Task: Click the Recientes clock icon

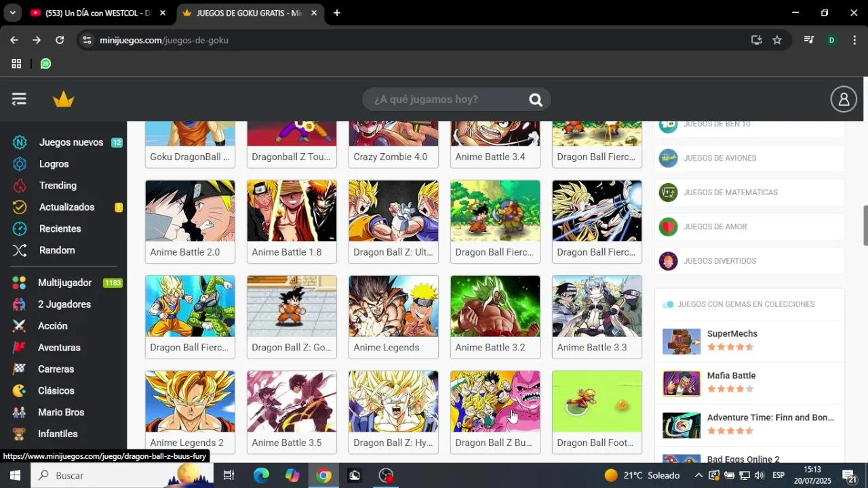Action: 20,229
